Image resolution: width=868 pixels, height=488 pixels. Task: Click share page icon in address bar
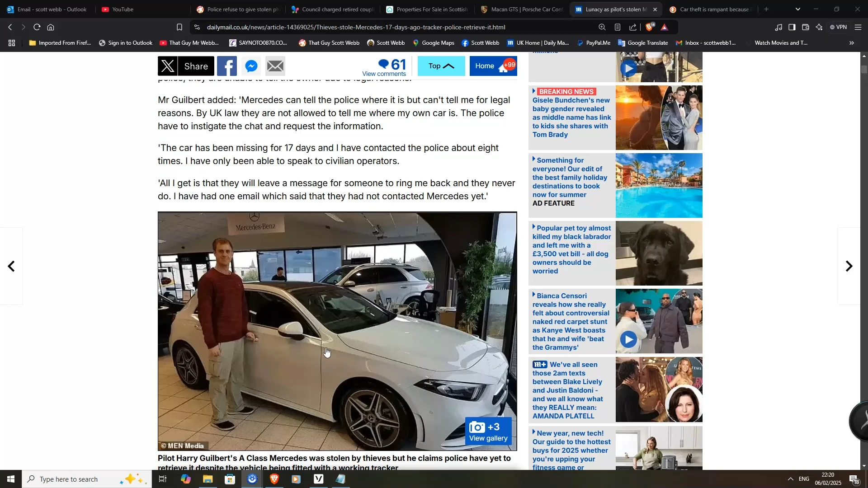pos(633,27)
